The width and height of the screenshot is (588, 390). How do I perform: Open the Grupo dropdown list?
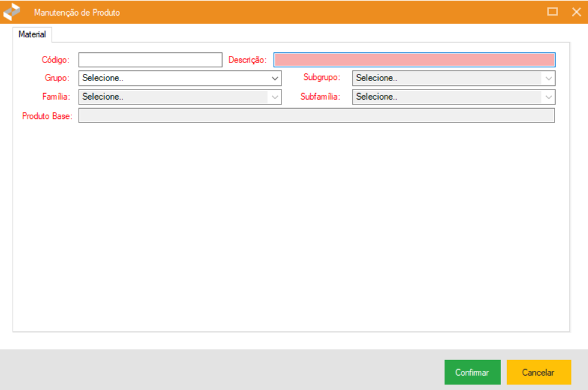[x=180, y=78]
